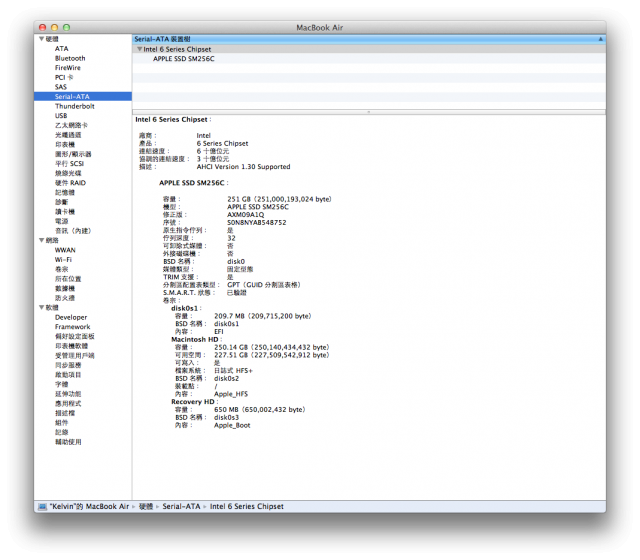Select 音訊（內建）in the sidebar
Viewport: 640px width, 560px height.
click(x=73, y=231)
